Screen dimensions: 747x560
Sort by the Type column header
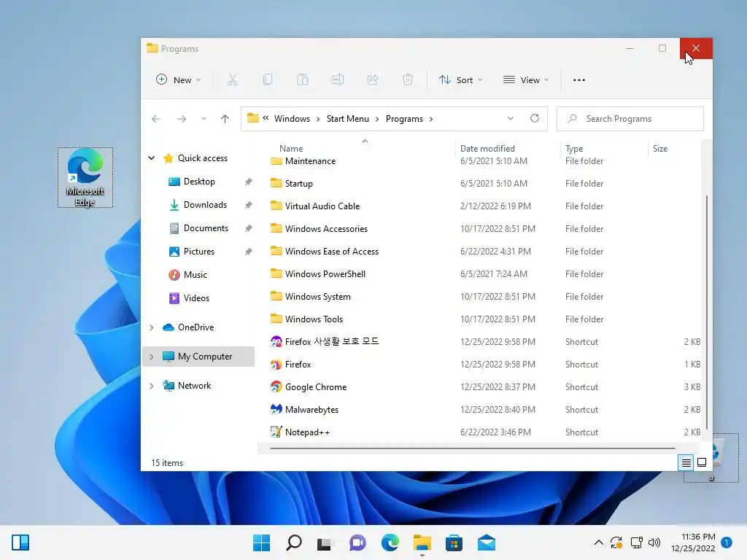[574, 149]
